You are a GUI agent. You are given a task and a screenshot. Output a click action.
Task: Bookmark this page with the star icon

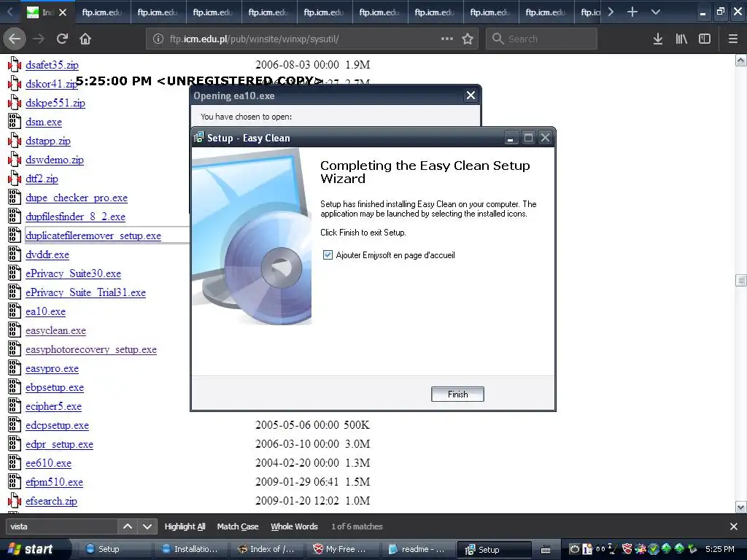468,39
